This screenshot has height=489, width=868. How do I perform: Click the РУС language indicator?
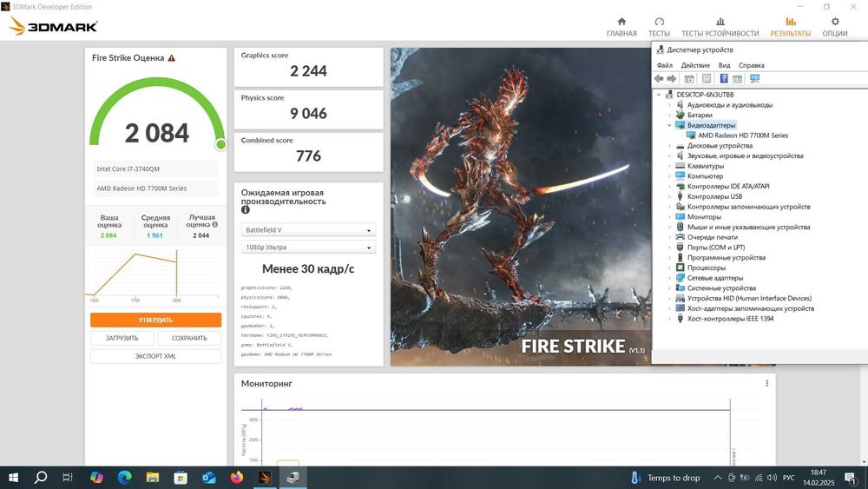click(x=789, y=478)
